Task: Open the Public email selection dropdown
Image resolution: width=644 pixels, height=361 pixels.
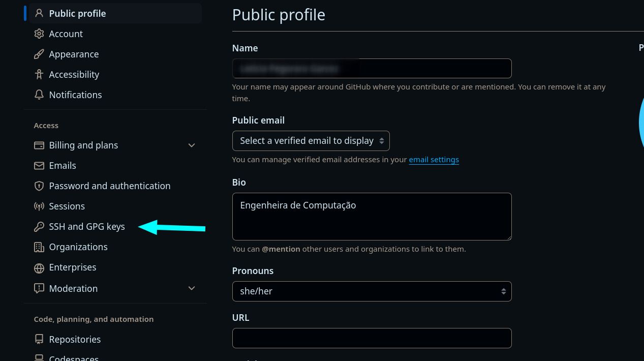Action: (311, 141)
